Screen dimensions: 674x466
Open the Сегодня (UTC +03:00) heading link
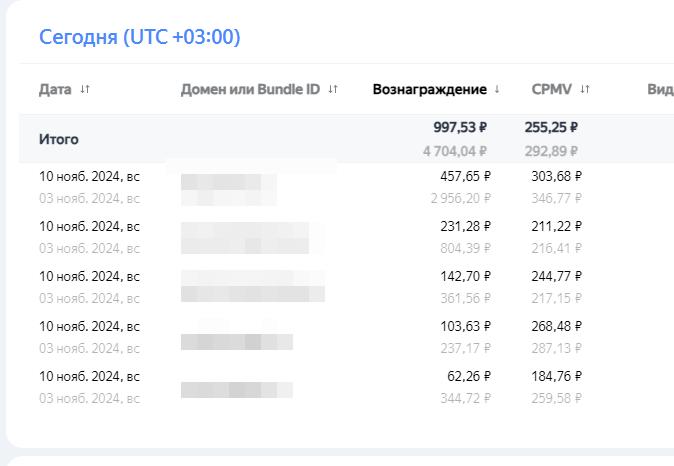click(x=139, y=38)
